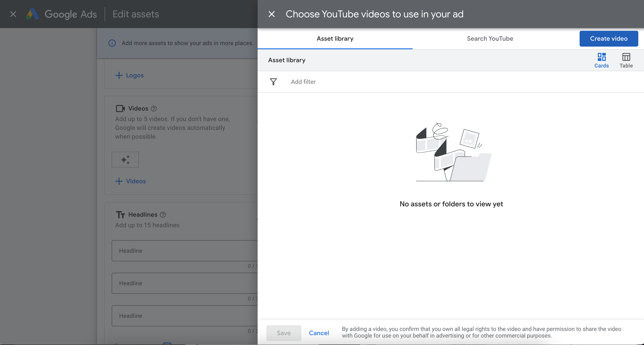Click the disabled Save button
644x345 pixels.
[x=284, y=333]
